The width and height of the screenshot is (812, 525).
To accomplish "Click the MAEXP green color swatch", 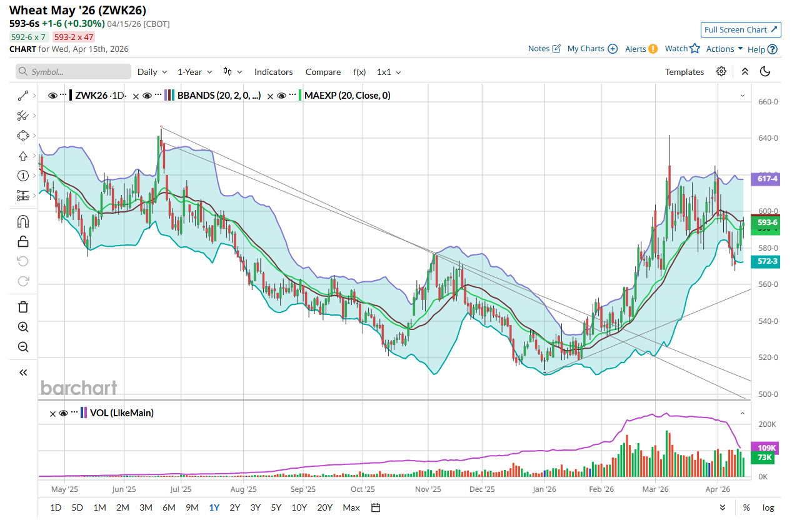I will pyautogui.click(x=301, y=96).
